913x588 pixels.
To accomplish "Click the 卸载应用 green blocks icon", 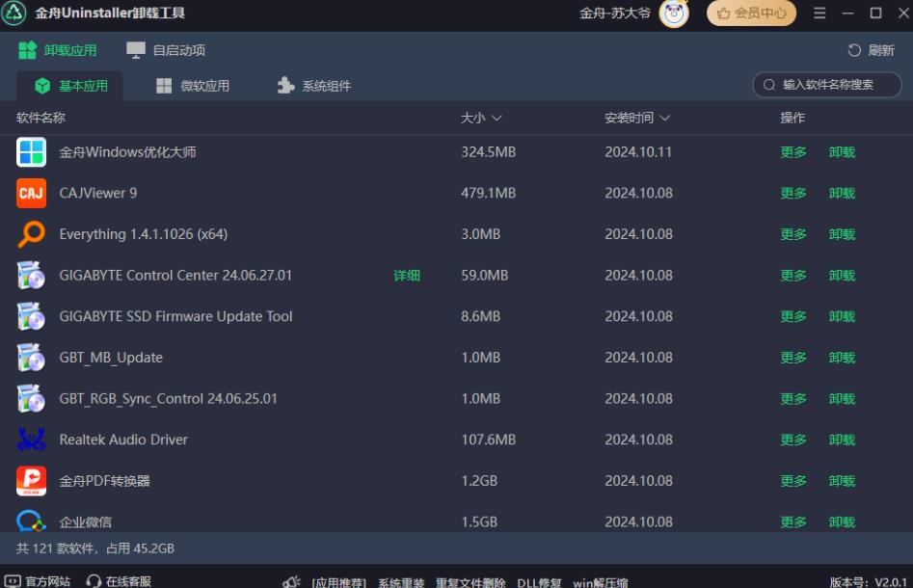I will pyautogui.click(x=27, y=51).
